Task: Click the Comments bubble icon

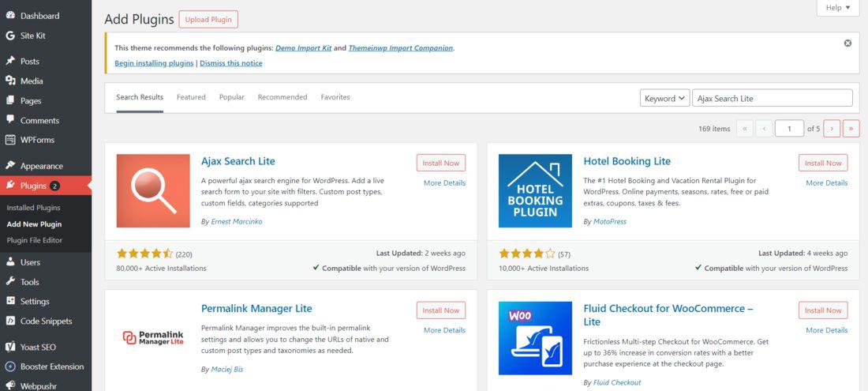Action: [x=10, y=120]
